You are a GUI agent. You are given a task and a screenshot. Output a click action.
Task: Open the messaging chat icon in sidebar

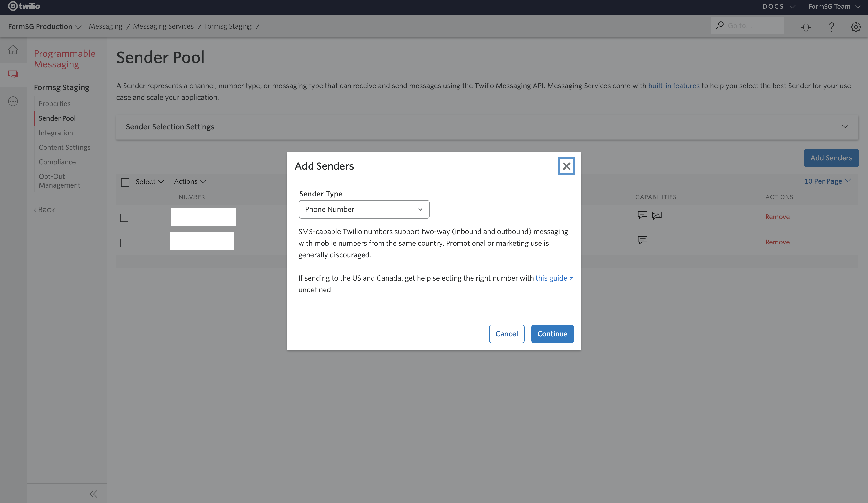point(13,74)
